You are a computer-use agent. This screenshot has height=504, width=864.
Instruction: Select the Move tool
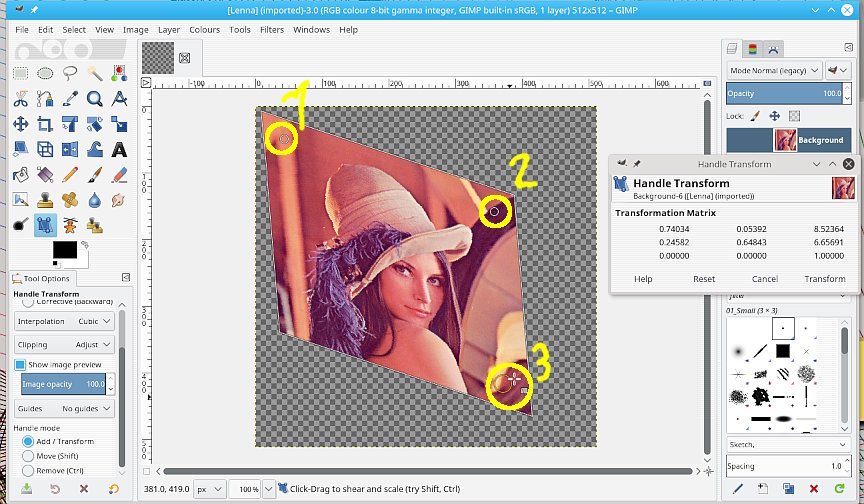tap(20, 124)
